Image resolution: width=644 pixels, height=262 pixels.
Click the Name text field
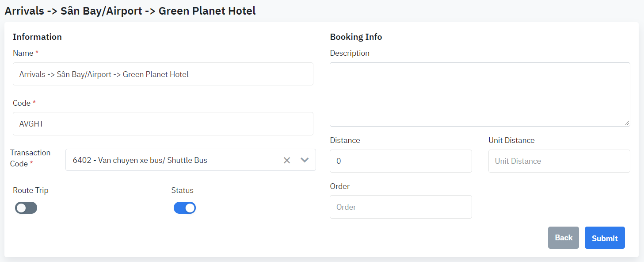point(163,74)
